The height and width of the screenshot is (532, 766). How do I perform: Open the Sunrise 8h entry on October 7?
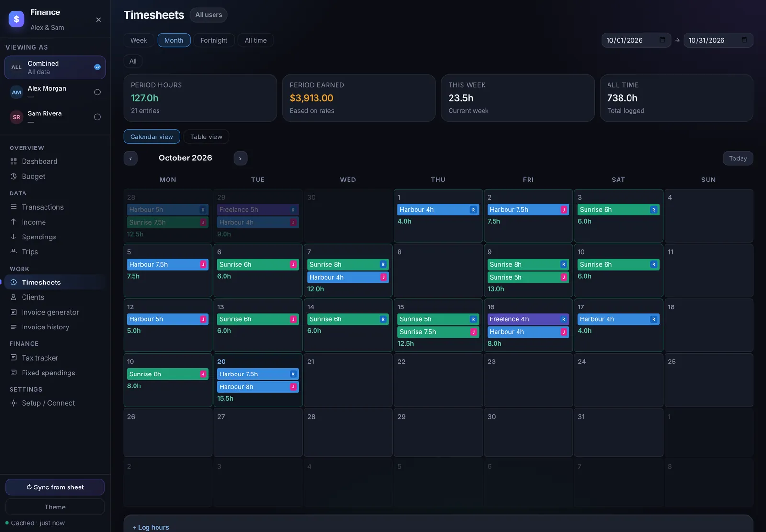point(348,264)
